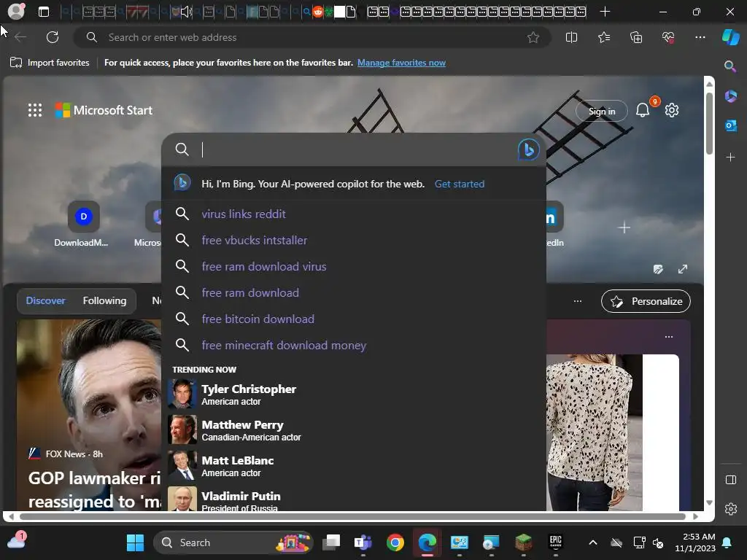Select suggestion 'free vbucks intstaller'
Image resolution: width=747 pixels, height=560 pixels.
click(354, 240)
